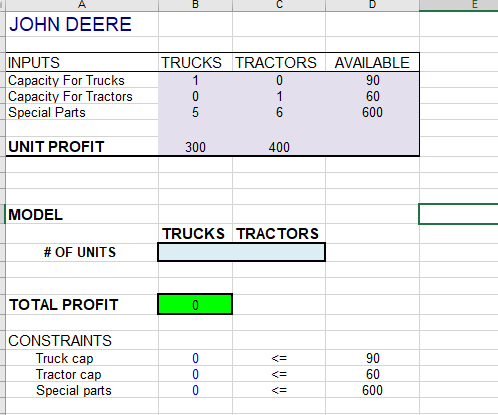
Task: Select Special Parts trucks value 5
Action: click(195, 112)
